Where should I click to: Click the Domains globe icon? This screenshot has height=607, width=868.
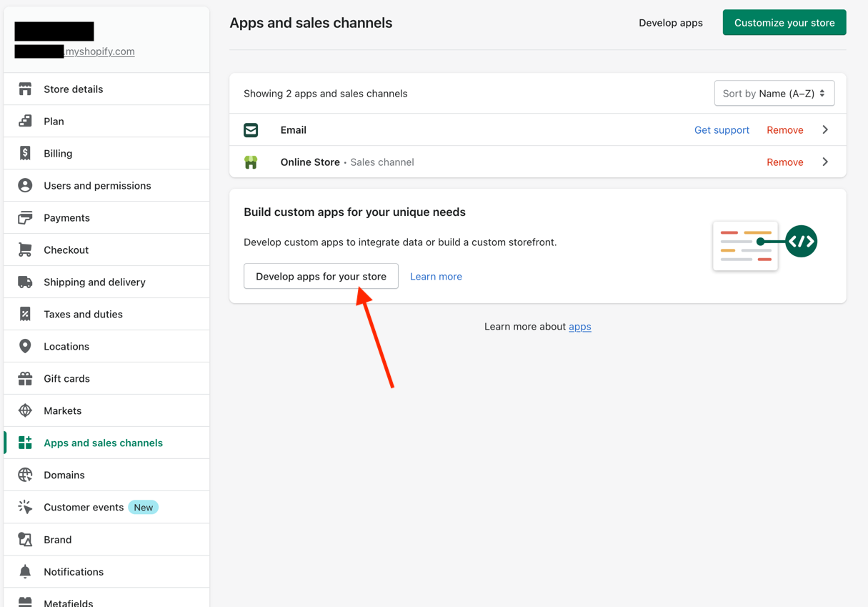tap(25, 475)
